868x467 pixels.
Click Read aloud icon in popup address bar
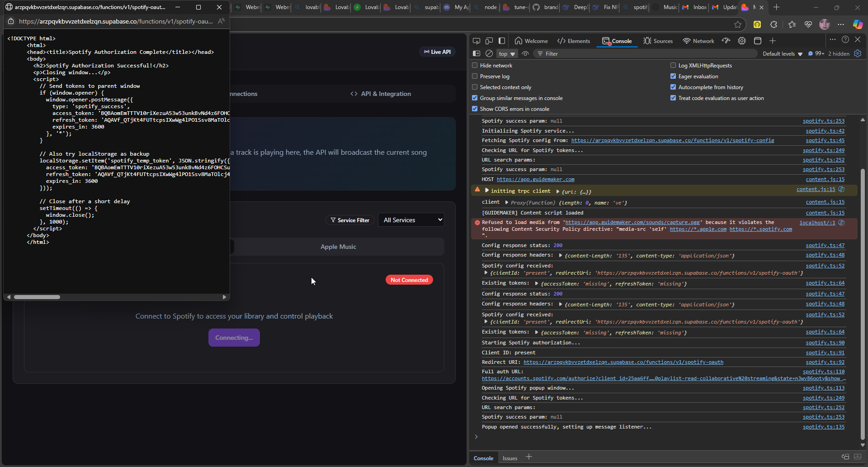(221, 21)
